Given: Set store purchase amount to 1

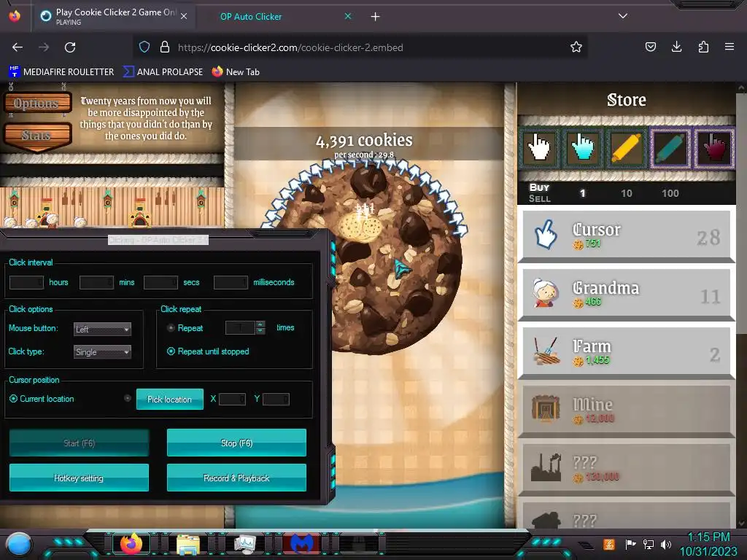Looking at the screenshot, I should (582, 192).
